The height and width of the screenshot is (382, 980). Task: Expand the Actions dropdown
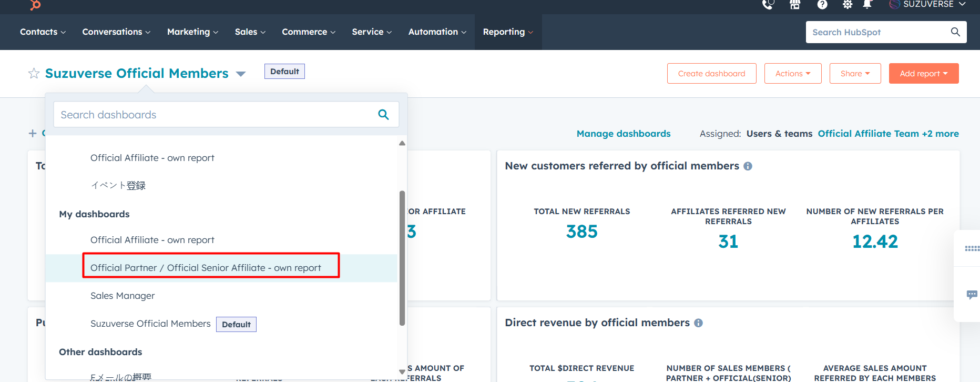[792, 74]
